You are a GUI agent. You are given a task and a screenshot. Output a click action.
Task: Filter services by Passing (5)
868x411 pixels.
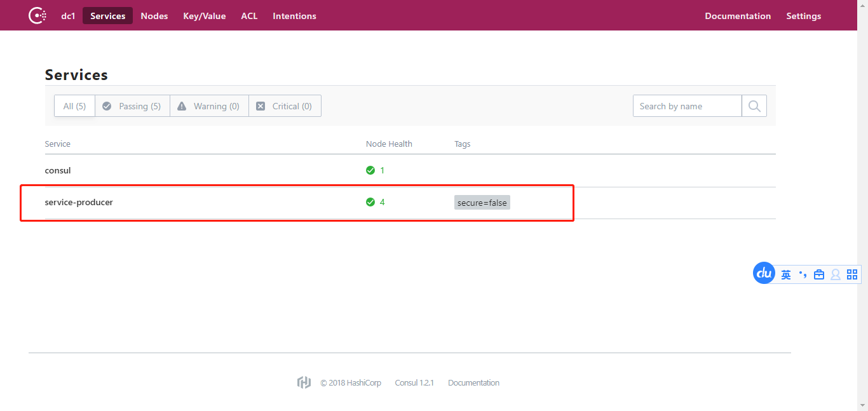point(132,106)
